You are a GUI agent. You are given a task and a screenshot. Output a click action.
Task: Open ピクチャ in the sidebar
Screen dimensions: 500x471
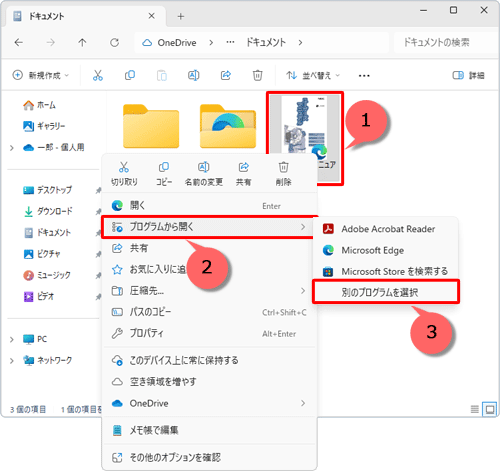tap(42, 254)
